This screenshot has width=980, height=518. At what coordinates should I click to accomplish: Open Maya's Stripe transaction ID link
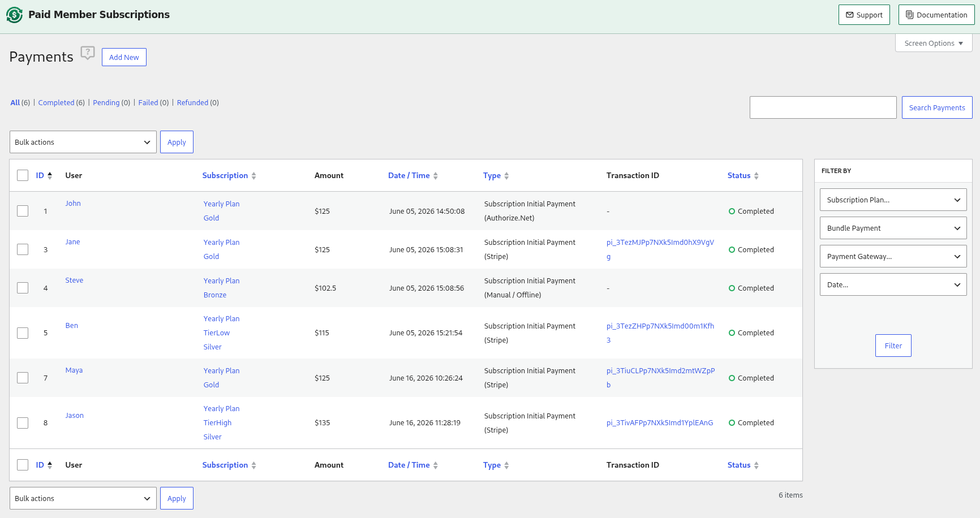pos(661,378)
